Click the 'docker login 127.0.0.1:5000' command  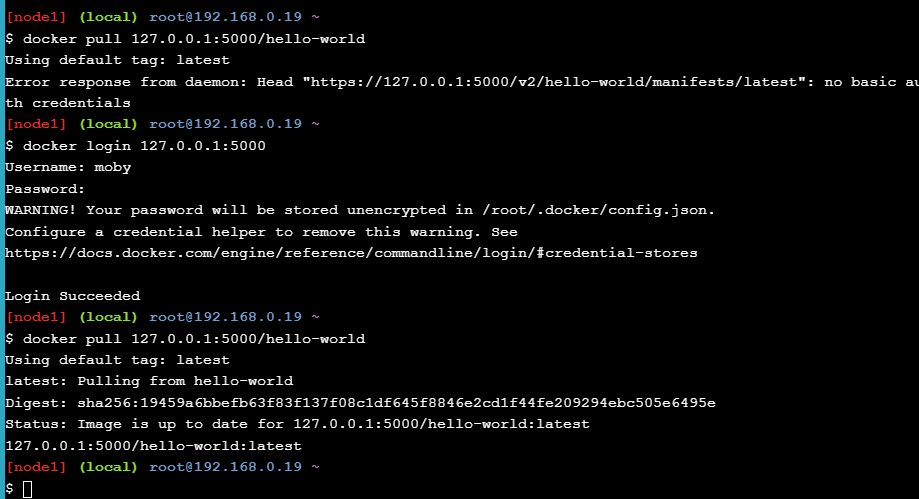pos(144,146)
